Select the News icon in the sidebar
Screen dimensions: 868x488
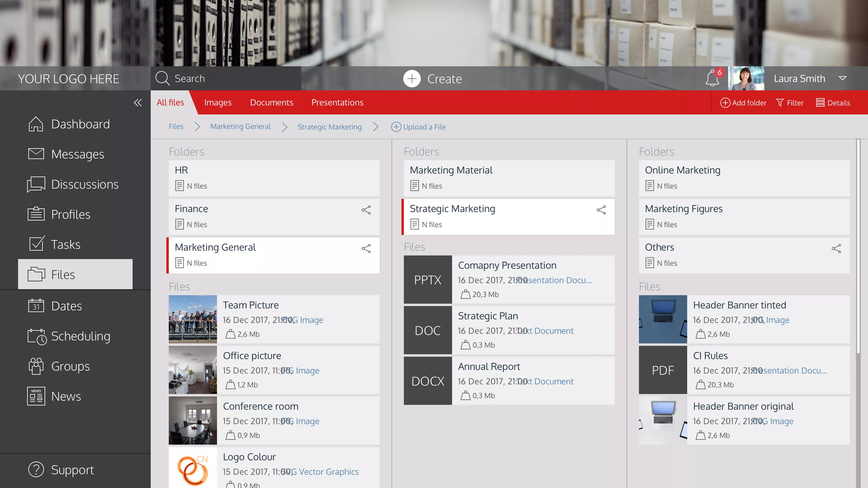pyautogui.click(x=35, y=396)
